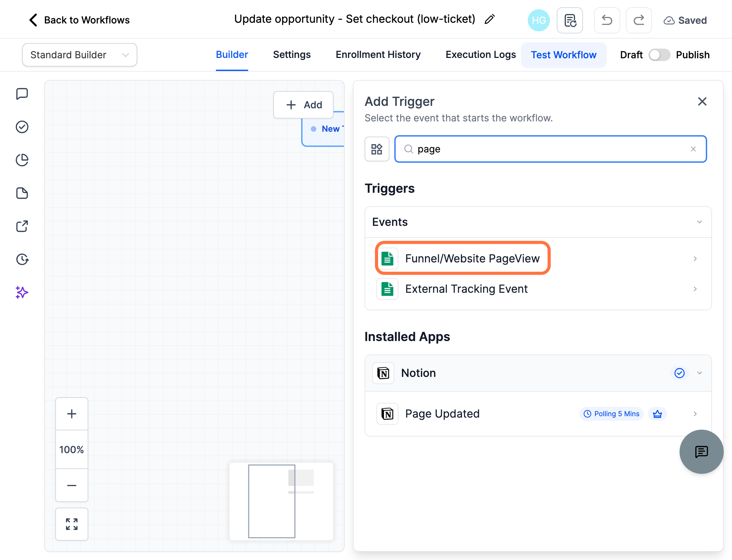The height and width of the screenshot is (560, 732).
Task: Click the crown premium badge on Page Updated
Action: (x=657, y=414)
